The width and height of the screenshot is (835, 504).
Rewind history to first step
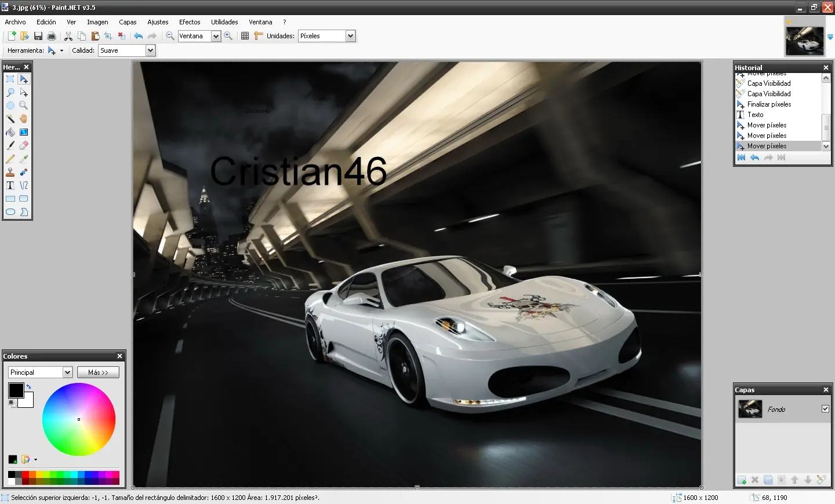click(x=741, y=158)
